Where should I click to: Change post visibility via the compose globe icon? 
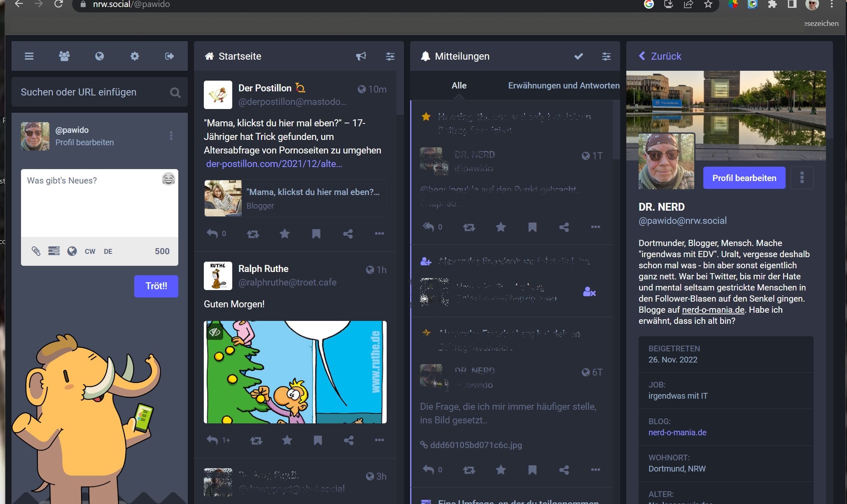click(72, 251)
